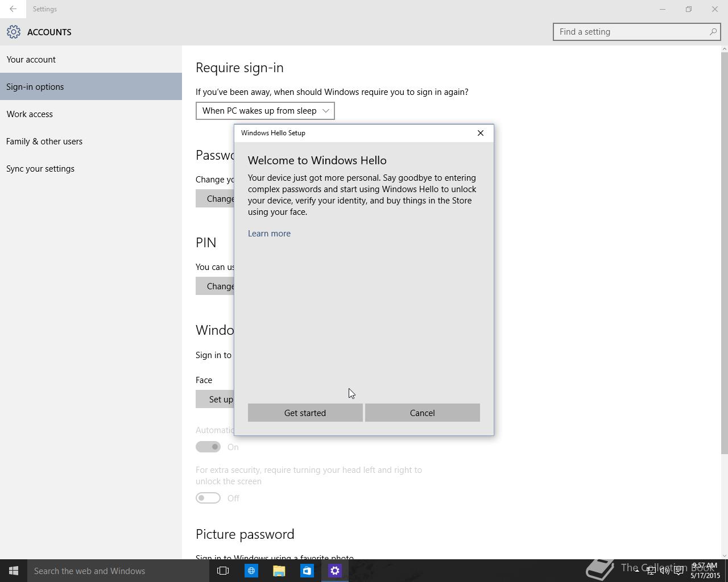Screen dimensions: 728x582
Task: Open the Learn more link
Action: (269, 234)
